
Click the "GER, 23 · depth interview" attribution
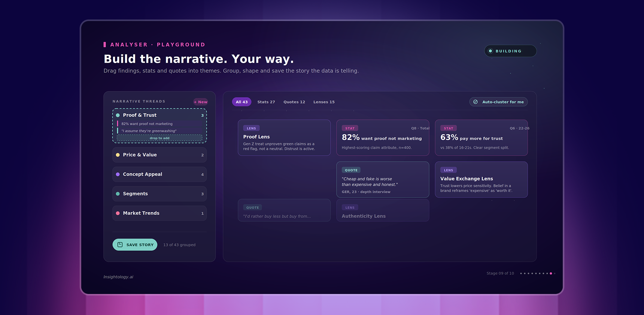point(366,192)
